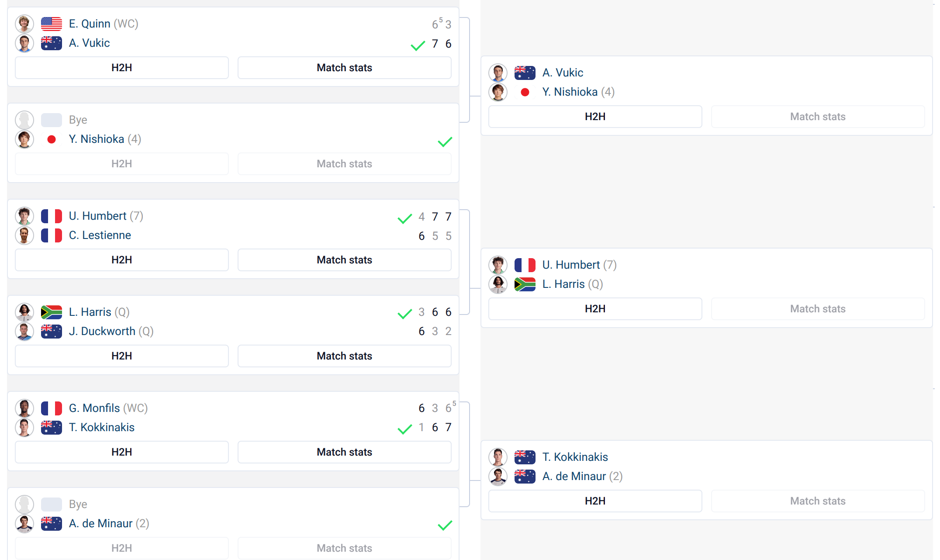
Task: Click E. Quinn's United States flag icon
Action: coord(51,24)
